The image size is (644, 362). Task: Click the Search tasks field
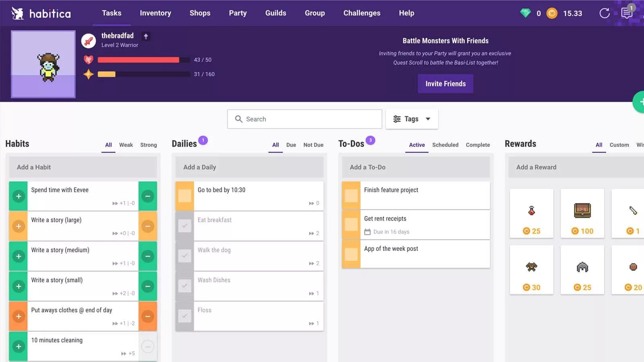(x=305, y=119)
